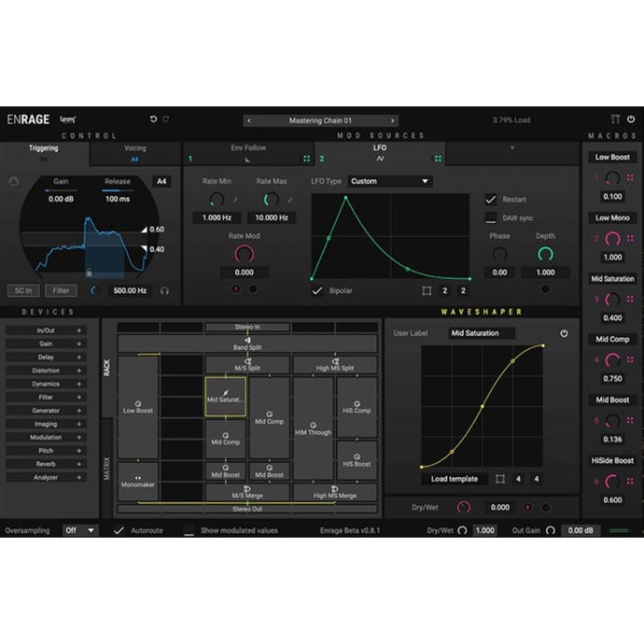
Task: Select the Band Split device block
Action: tap(247, 343)
